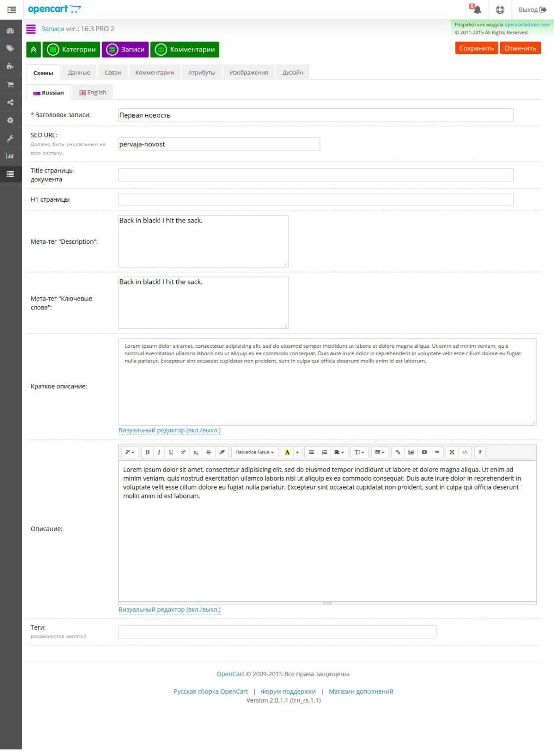554x756 pixels.
Task: Toggle visual editor under Описание
Action: [169, 610]
